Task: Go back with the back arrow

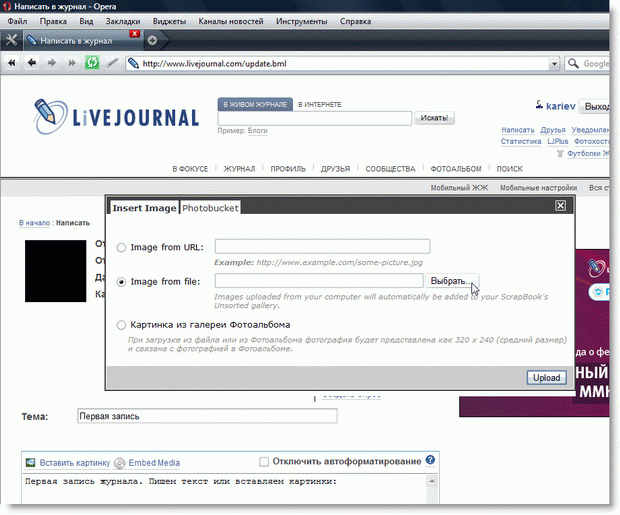Action: point(32,62)
